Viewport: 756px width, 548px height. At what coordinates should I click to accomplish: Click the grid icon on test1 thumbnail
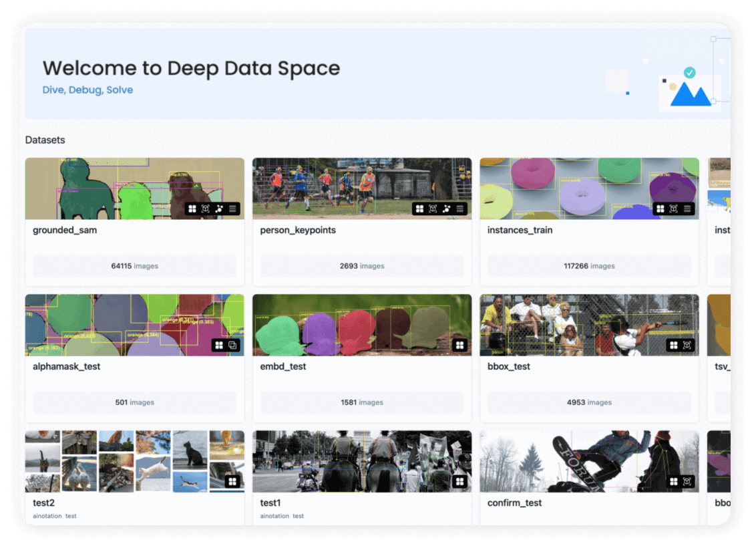pyautogui.click(x=459, y=481)
